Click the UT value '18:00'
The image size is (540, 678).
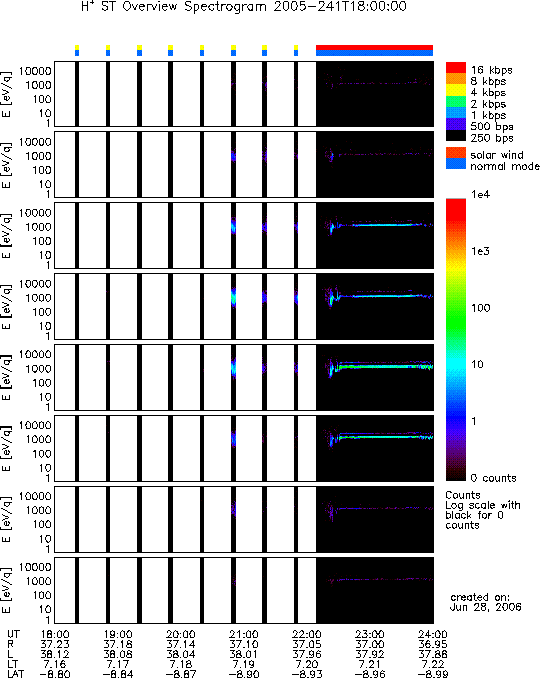coord(55,634)
